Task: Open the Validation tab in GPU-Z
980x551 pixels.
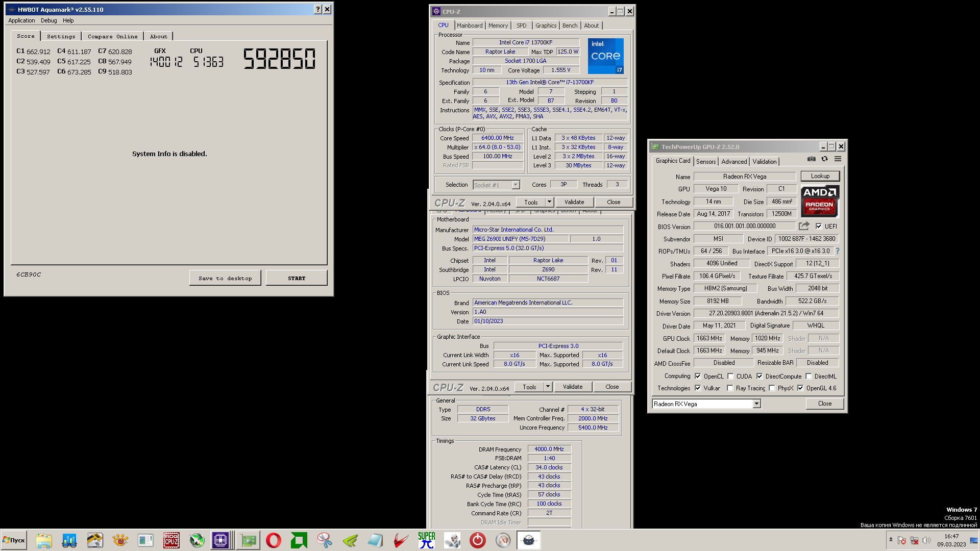Action: (x=765, y=162)
